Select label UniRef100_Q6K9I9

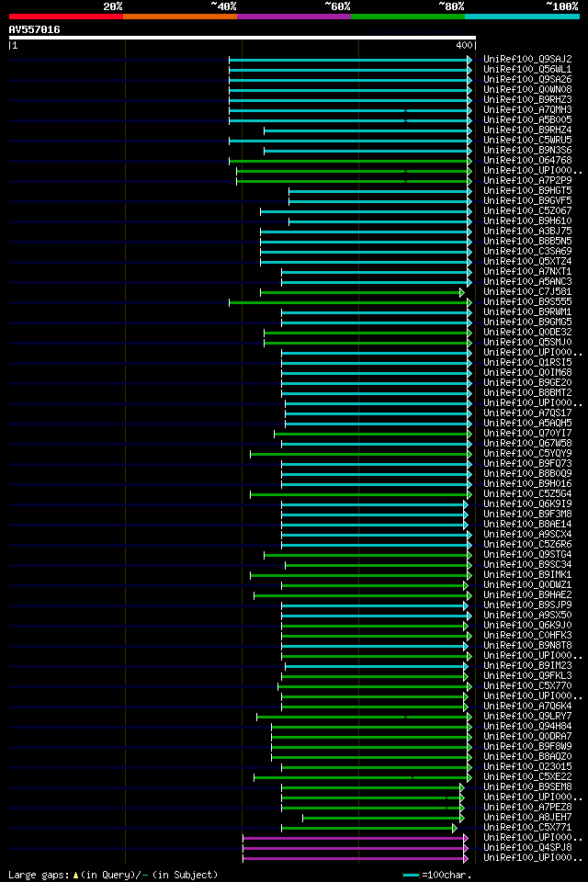point(527,504)
